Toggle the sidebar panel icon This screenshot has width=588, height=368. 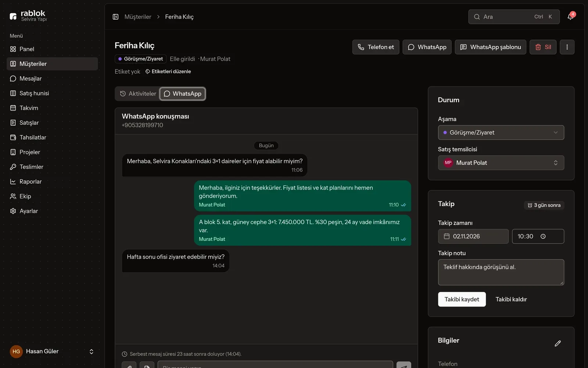[115, 17]
